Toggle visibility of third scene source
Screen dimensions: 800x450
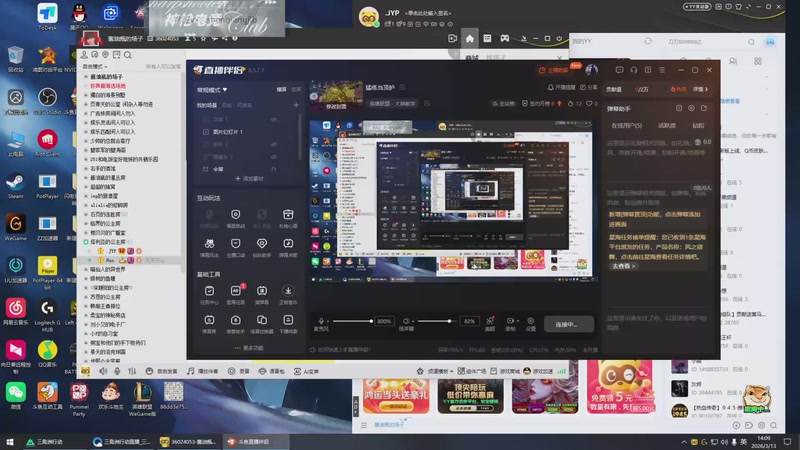click(x=274, y=144)
